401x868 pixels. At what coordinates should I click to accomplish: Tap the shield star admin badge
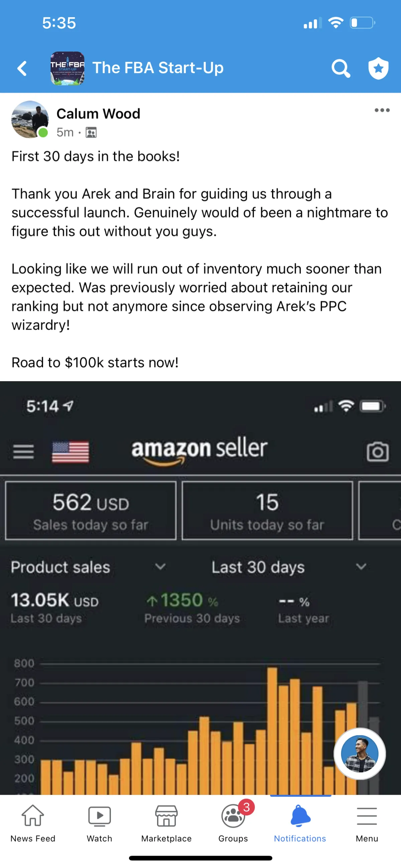pyautogui.click(x=378, y=69)
